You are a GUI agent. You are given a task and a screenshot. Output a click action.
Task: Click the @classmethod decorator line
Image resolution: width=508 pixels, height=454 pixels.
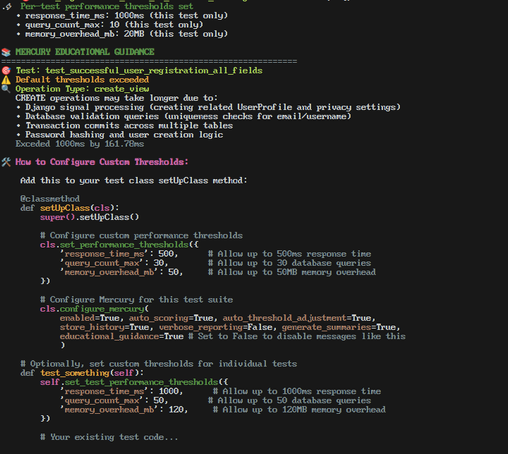pos(50,199)
